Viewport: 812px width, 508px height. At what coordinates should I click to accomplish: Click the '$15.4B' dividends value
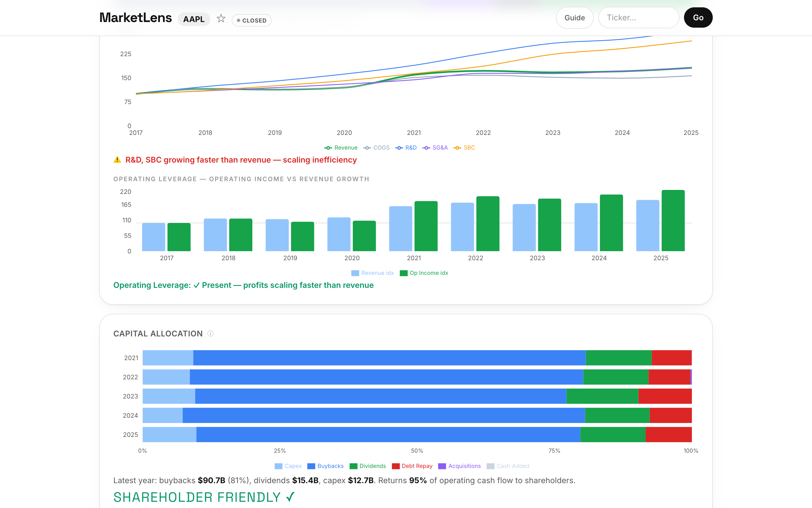pyautogui.click(x=305, y=480)
